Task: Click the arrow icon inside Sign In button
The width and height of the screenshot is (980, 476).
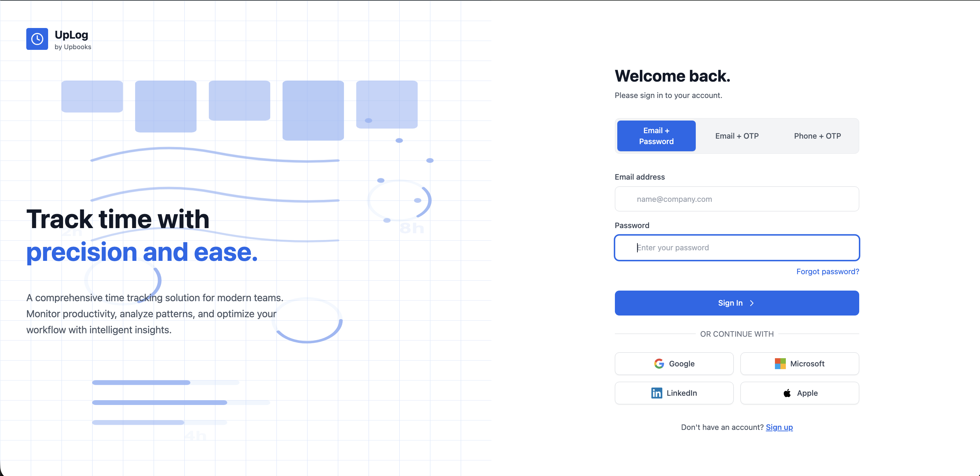Action: pyautogui.click(x=752, y=303)
